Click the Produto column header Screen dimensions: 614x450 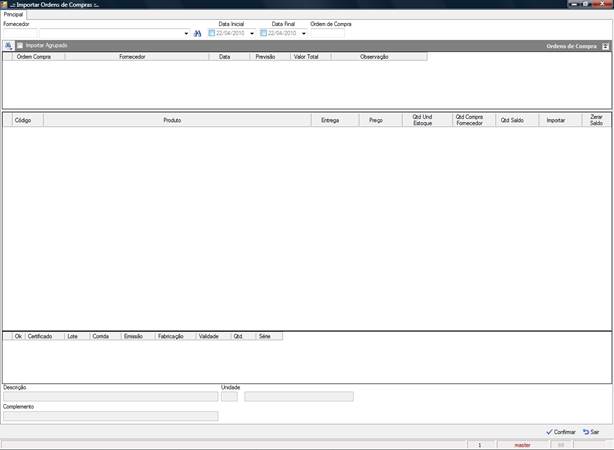coord(177,120)
